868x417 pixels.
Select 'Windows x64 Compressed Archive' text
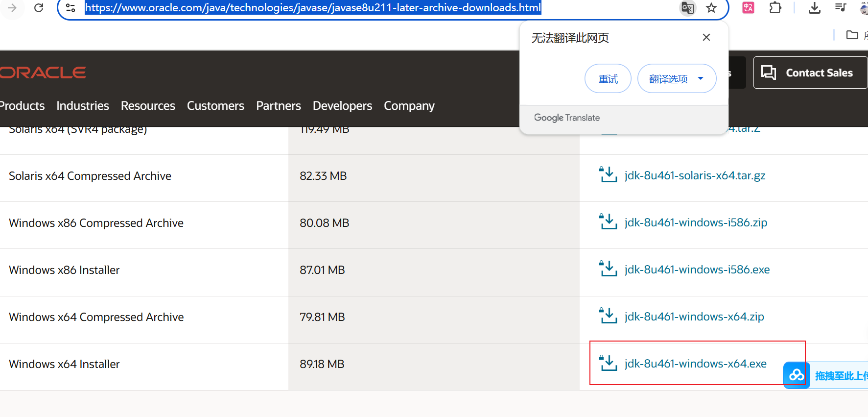click(x=96, y=317)
